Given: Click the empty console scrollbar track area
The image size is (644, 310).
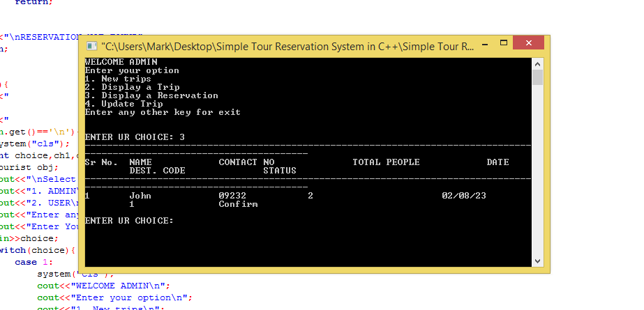Looking at the screenshot, I should click(537, 174).
